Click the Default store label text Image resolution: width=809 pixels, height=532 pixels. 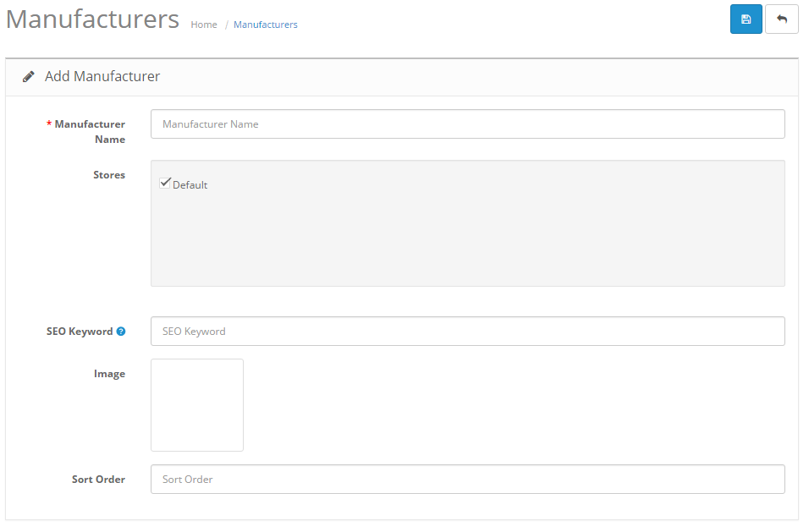(190, 185)
